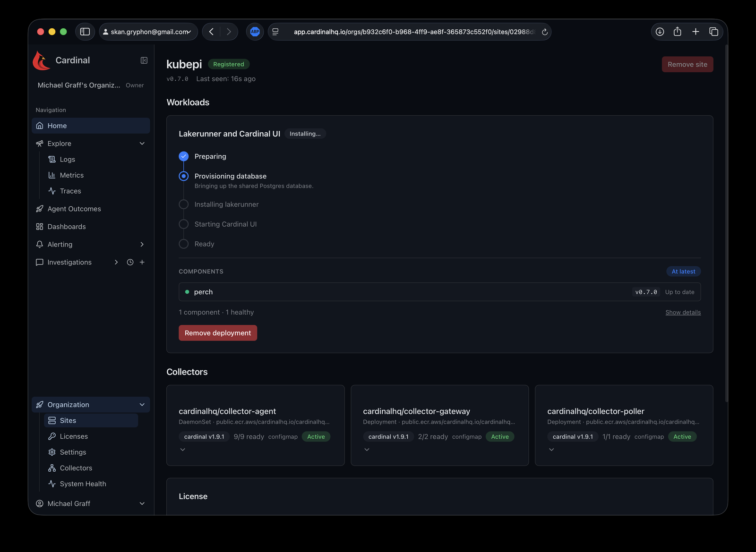Click the Active badge on collector-agent
Image resolution: width=756 pixels, height=552 pixels.
pyautogui.click(x=316, y=437)
